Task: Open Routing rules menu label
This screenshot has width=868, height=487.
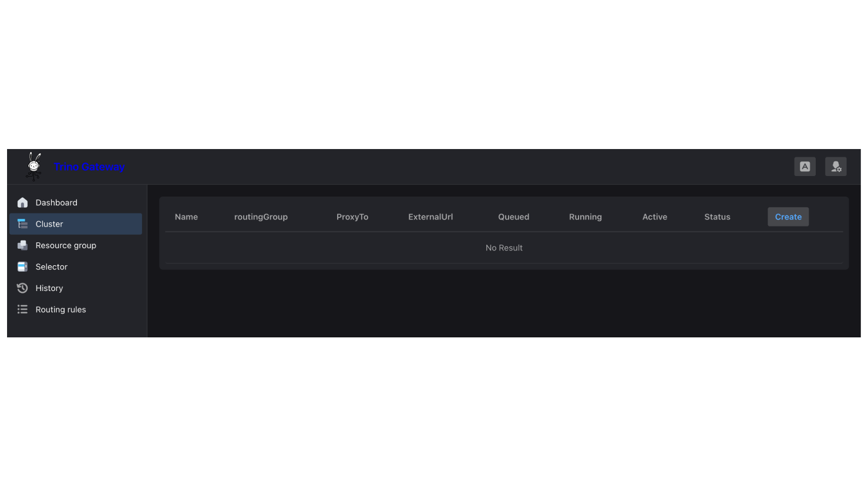Action: click(60, 310)
